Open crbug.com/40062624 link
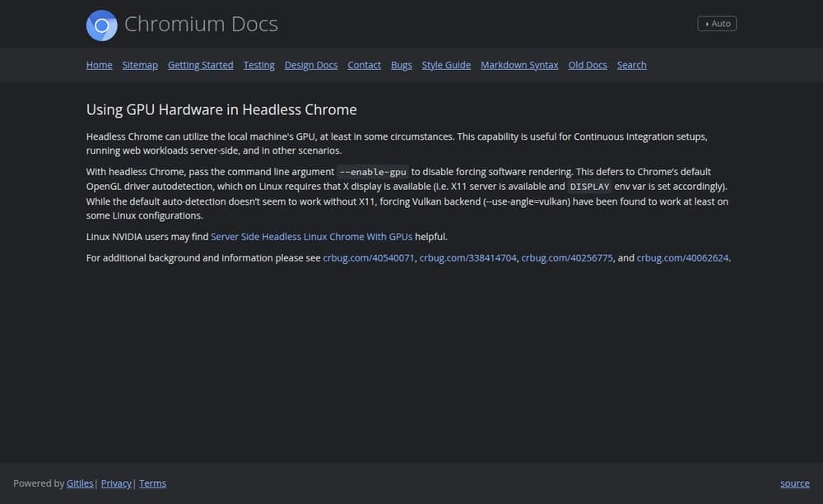The height and width of the screenshot is (504, 823). [682, 258]
